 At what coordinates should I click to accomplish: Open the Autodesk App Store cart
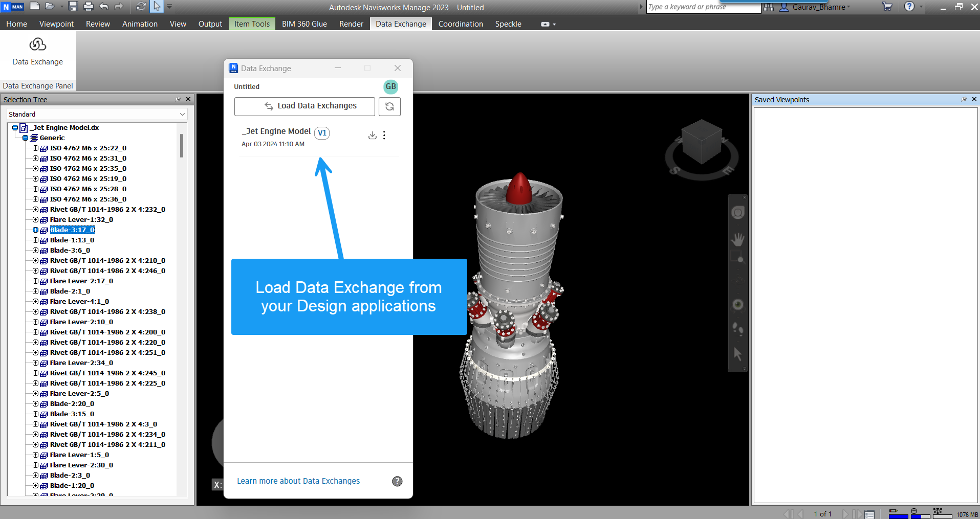click(887, 7)
